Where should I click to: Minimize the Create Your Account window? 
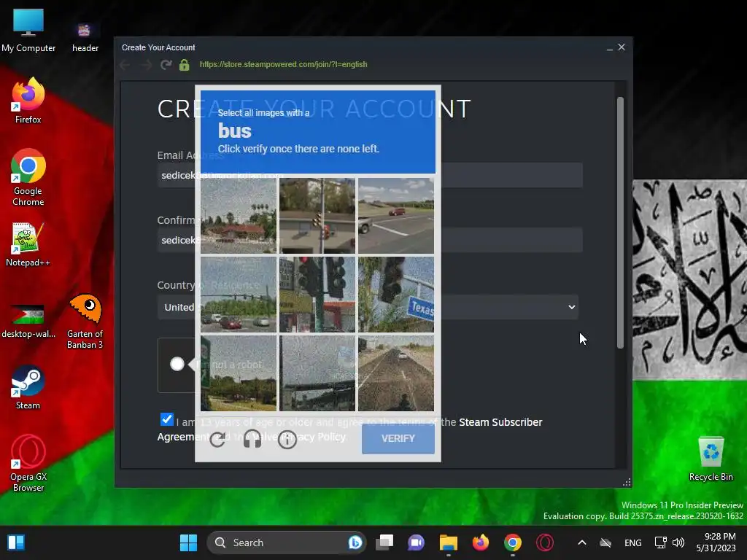[x=610, y=47]
